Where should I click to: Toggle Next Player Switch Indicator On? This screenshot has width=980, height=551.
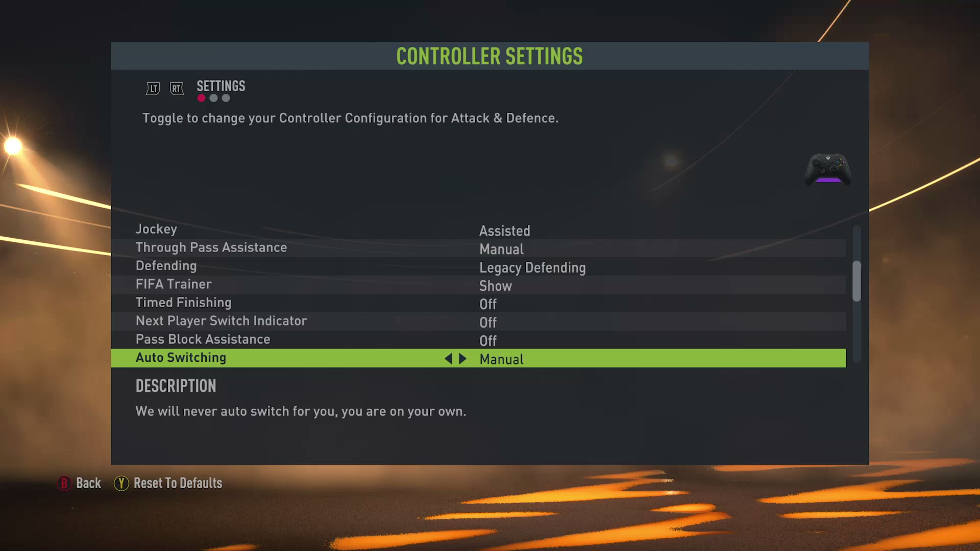pyautogui.click(x=488, y=321)
